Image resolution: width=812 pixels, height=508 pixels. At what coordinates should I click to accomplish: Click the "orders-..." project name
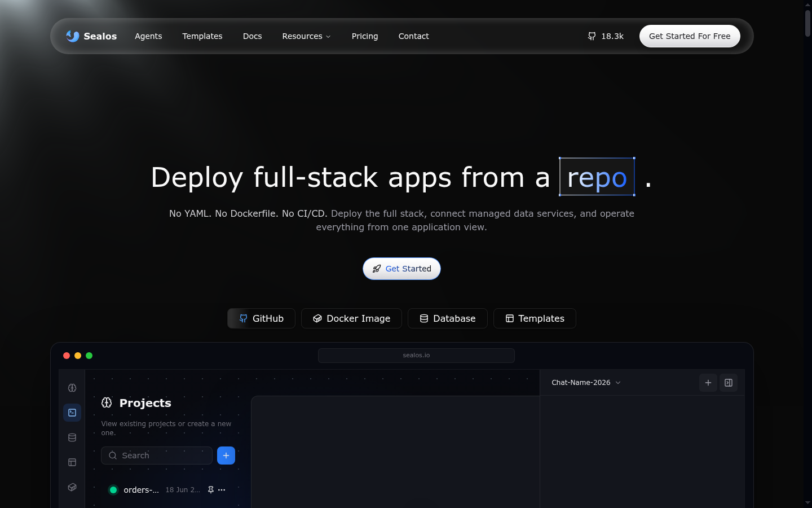point(141,490)
